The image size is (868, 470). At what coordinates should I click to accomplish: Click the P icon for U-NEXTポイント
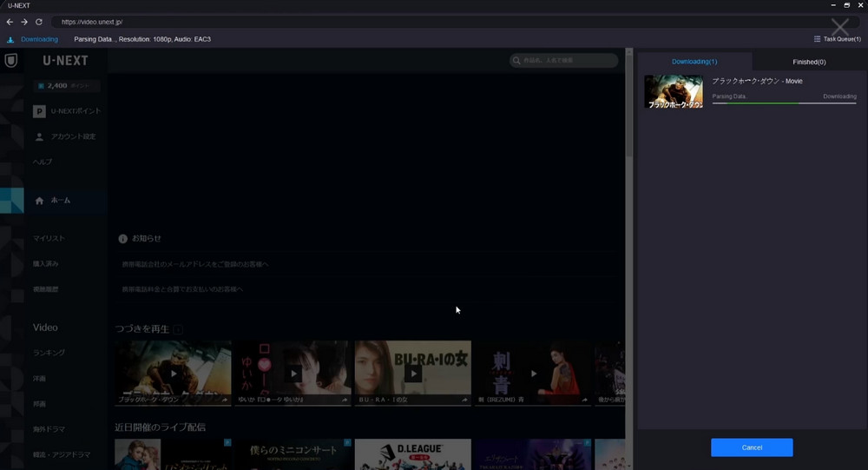click(39, 111)
